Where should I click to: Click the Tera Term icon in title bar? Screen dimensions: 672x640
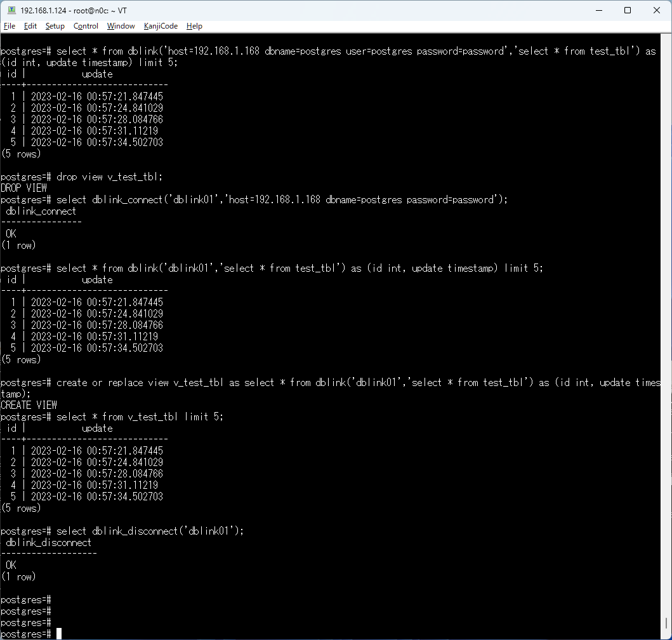11,10
